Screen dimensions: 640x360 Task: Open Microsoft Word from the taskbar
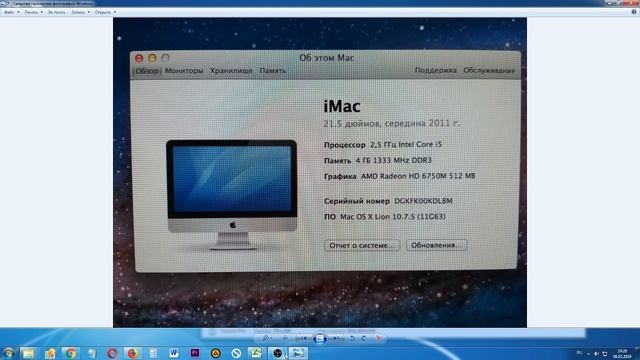click(x=173, y=353)
